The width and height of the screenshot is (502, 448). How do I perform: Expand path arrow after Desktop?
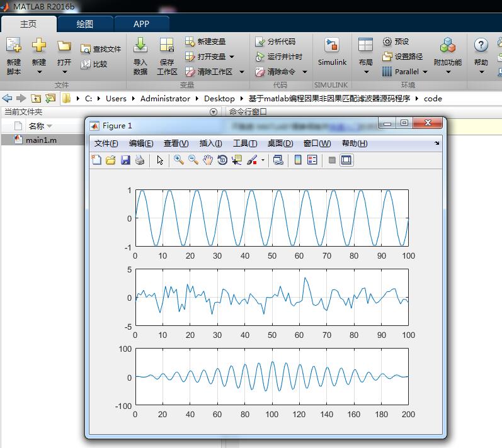click(x=242, y=99)
